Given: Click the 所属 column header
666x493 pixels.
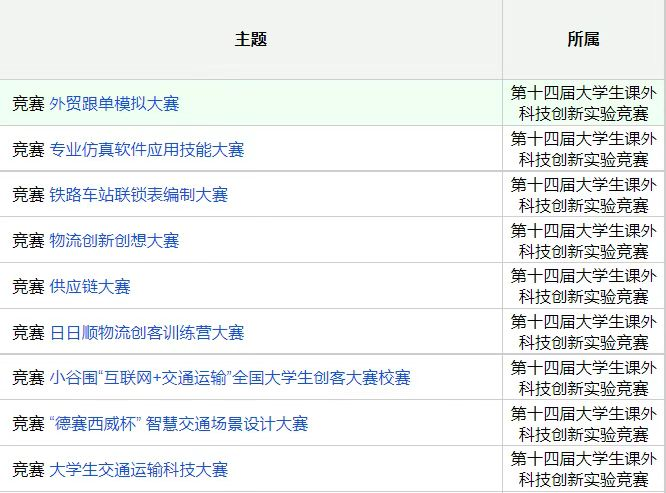Looking at the screenshot, I should (x=583, y=40).
